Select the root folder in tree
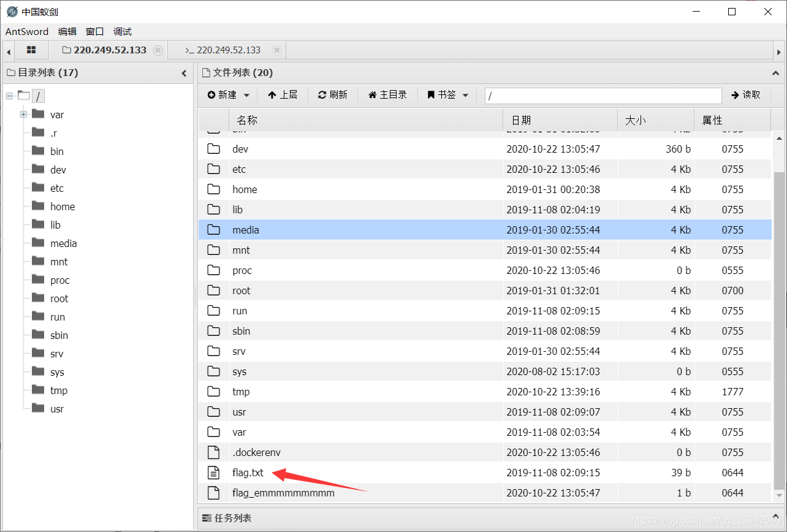 [59, 298]
